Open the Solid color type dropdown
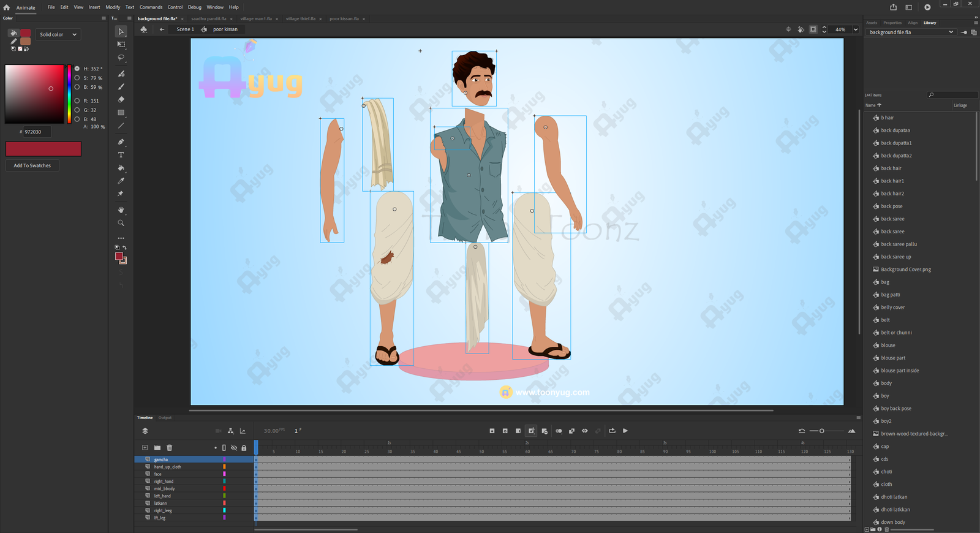This screenshot has height=533, width=980. pyautogui.click(x=58, y=34)
